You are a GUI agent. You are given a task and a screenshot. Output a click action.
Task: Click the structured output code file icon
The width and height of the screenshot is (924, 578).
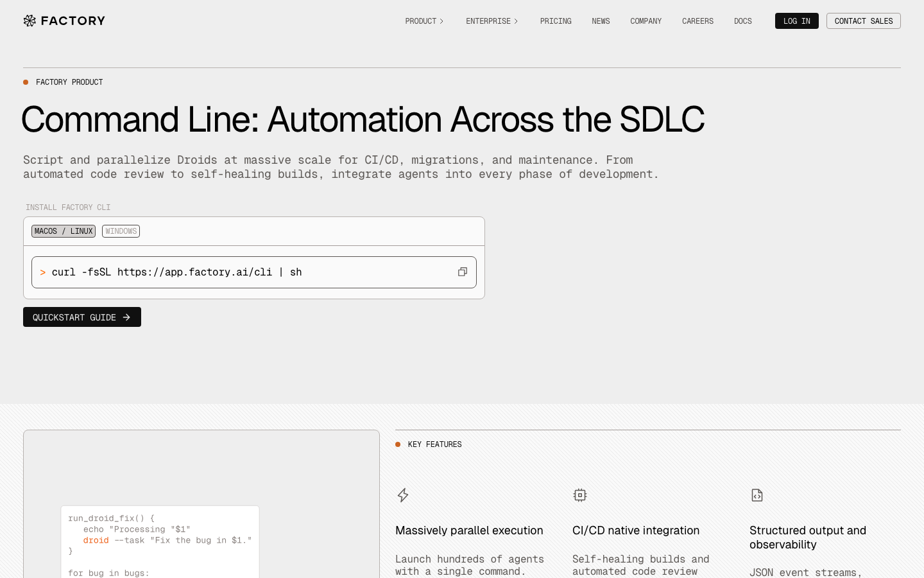(757, 495)
